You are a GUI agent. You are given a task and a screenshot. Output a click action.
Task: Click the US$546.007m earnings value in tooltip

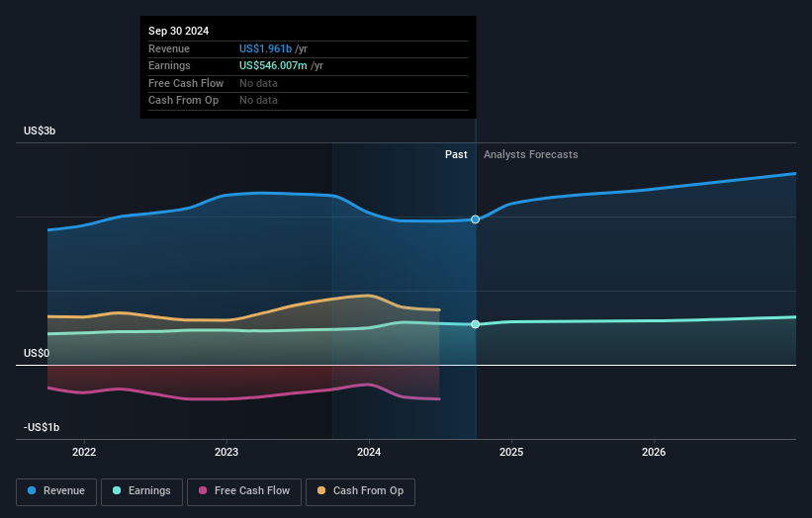click(273, 65)
